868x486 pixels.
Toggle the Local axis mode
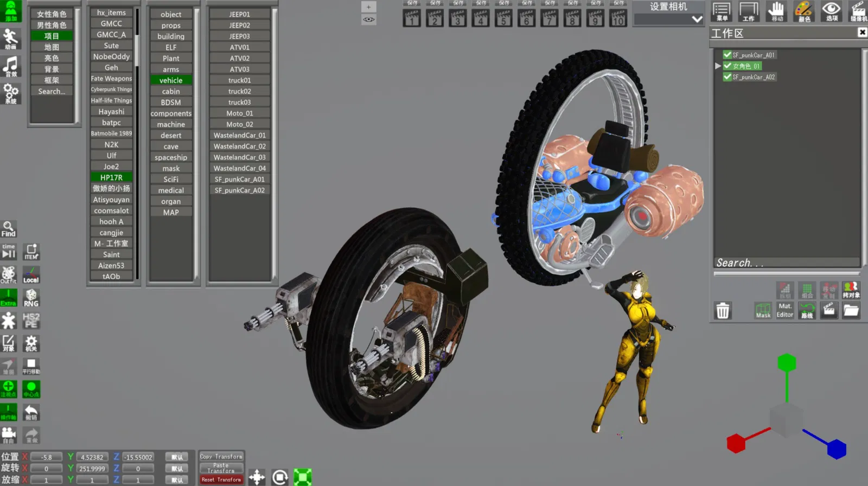[31, 275]
